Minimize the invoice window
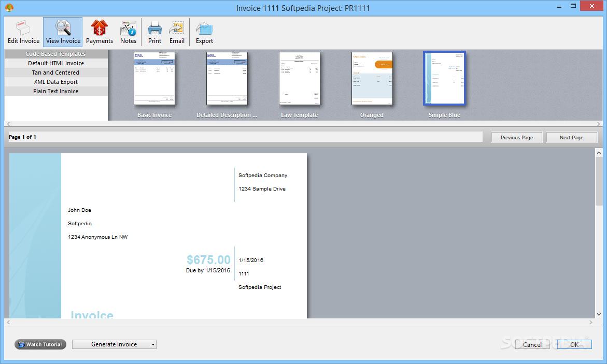 (560, 7)
